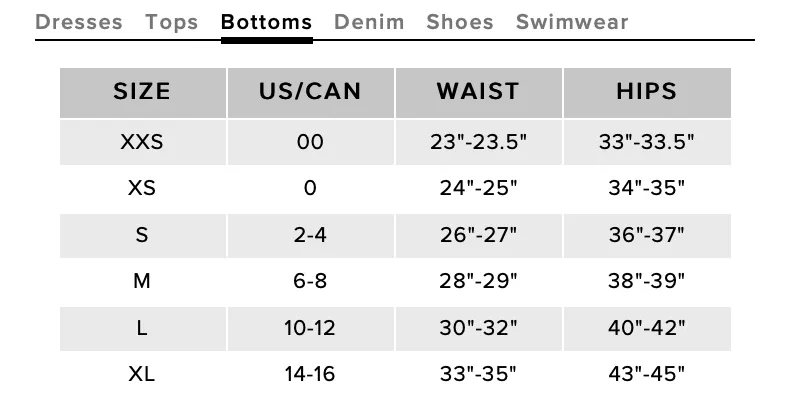Click the 23"-23.5" waist cell
The image size is (810, 412).
point(478,142)
